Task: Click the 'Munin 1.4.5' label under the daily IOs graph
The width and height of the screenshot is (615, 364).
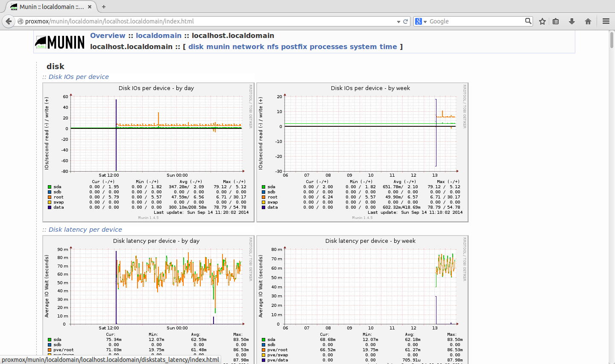Action: [x=148, y=218]
